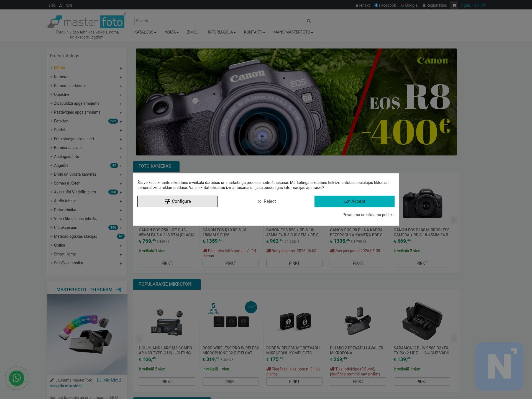Configure cookie settings
532x399 pixels.
pyautogui.click(x=177, y=201)
